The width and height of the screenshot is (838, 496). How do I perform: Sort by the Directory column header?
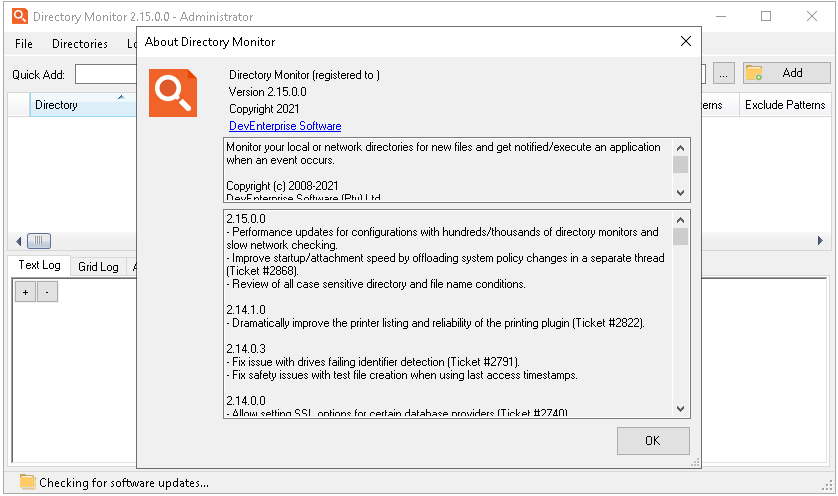point(83,105)
